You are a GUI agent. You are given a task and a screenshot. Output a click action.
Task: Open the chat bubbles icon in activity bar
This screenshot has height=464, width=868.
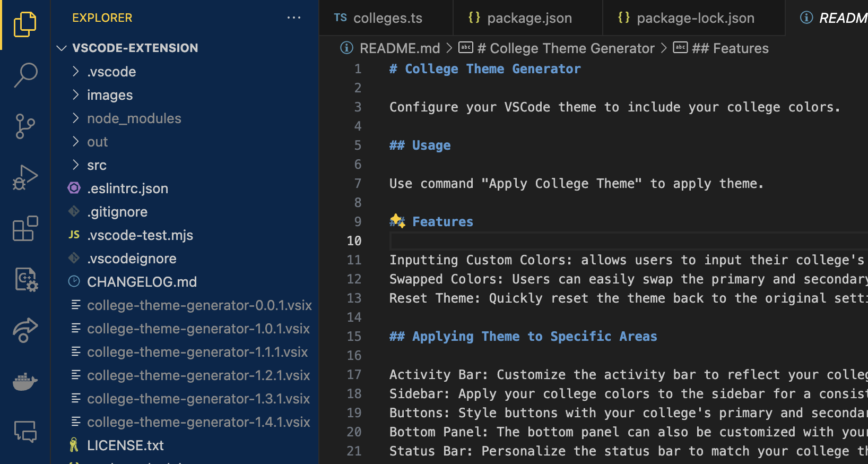pos(25,432)
